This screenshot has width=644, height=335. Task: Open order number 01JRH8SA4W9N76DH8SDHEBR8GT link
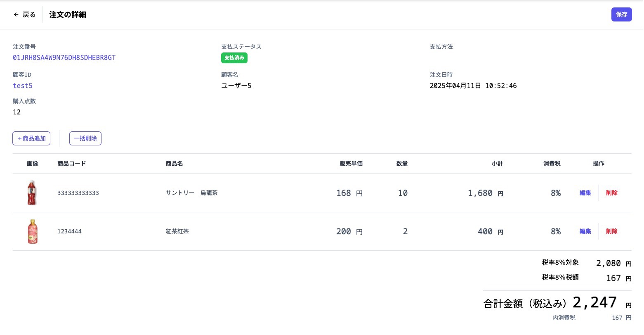(64, 57)
